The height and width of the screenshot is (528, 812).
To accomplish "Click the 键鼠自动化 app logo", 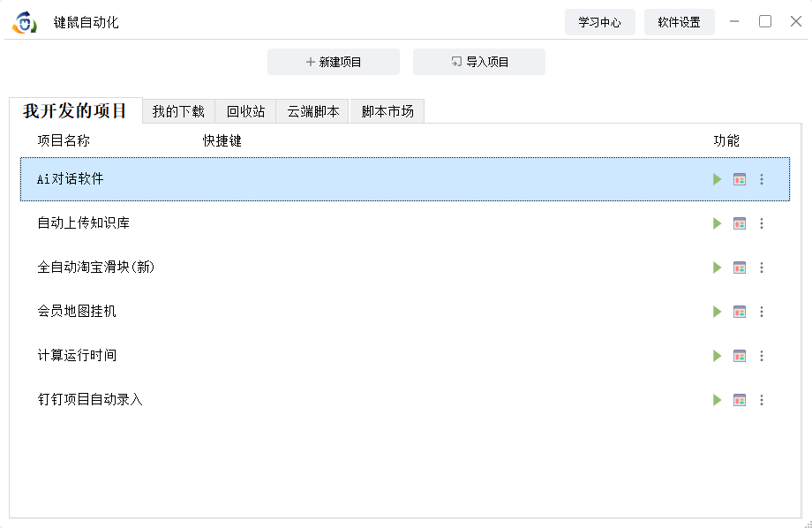I will tap(25, 22).
